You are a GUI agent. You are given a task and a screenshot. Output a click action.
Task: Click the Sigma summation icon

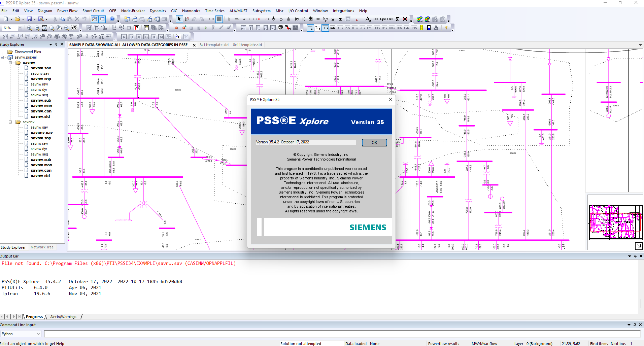click(398, 19)
